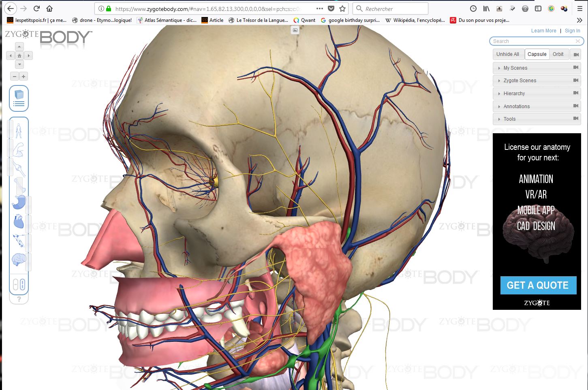
Task: Rotate the view up with the up arrow
Action: click(19, 47)
